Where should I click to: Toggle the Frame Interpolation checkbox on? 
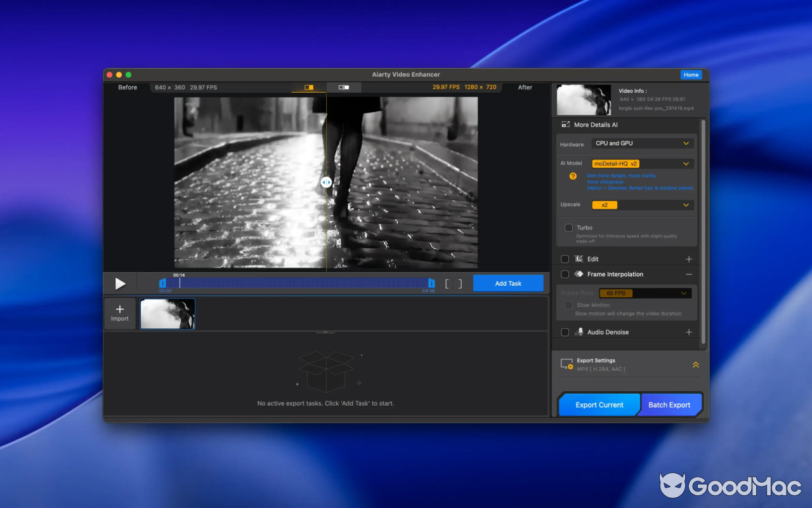564,274
